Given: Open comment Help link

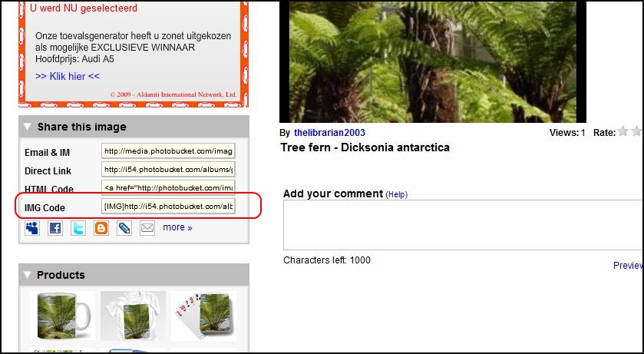Looking at the screenshot, I should tap(396, 194).
